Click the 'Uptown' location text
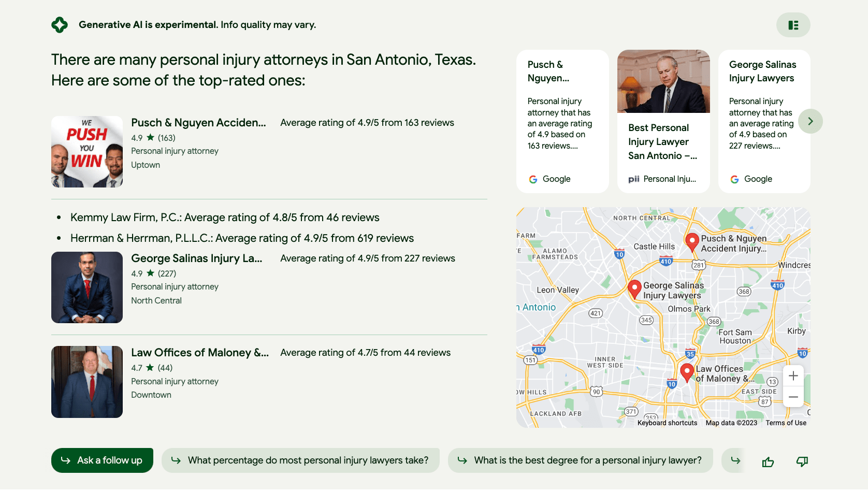 pyautogui.click(x=146, y=165)
